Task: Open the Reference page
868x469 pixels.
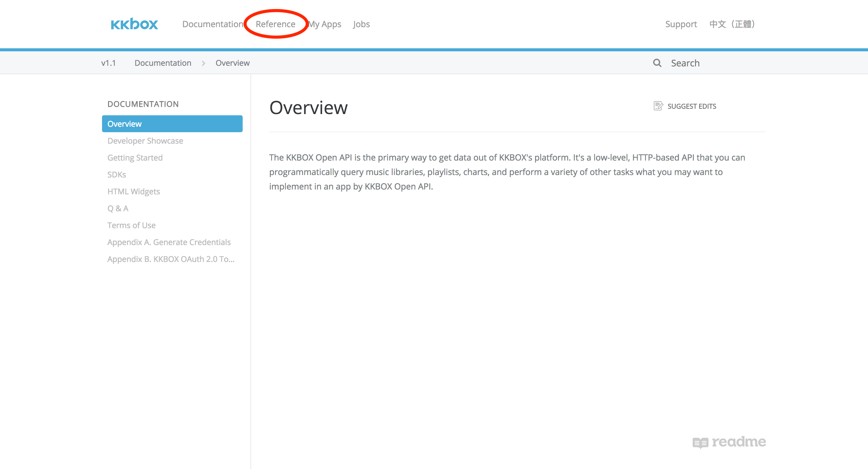Action: (275, 24)
